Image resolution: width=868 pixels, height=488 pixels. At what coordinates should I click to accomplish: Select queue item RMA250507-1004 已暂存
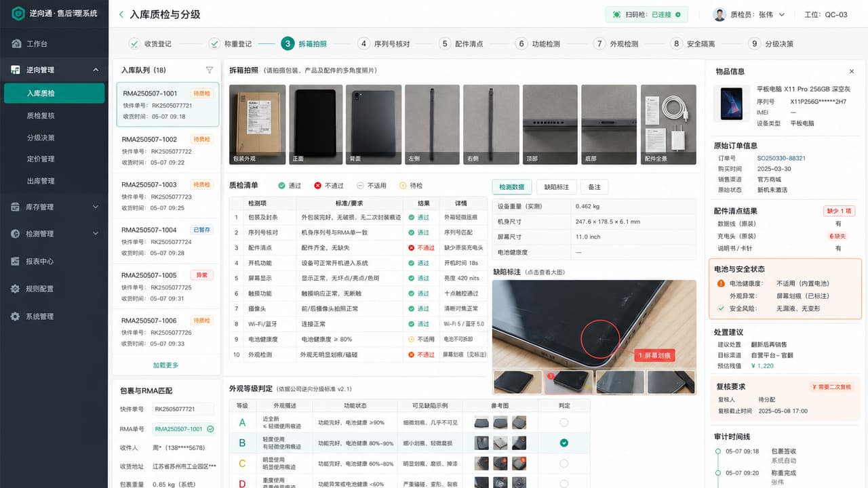pos(166,241)
